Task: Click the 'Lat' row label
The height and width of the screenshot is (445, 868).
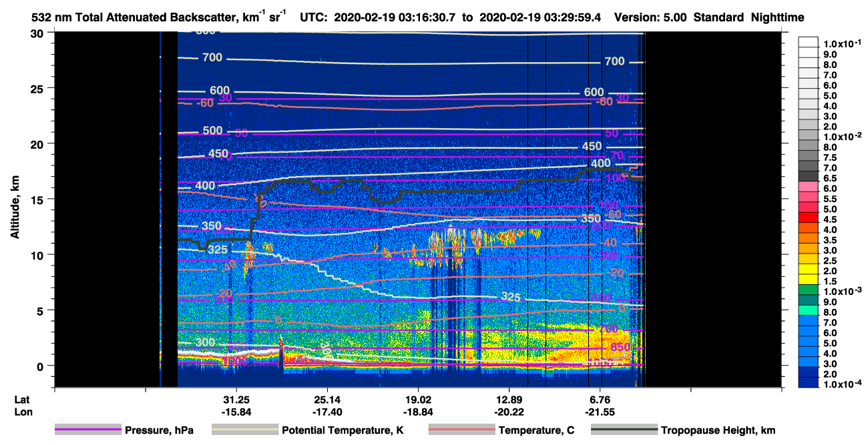Action: point(22,400)
